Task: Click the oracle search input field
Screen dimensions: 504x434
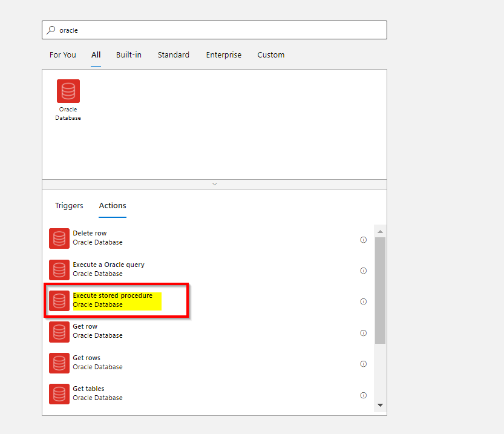Action: tap(214, 30)
